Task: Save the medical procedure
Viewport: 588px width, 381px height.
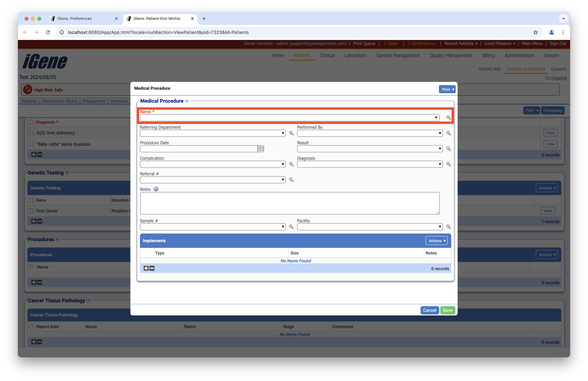Action: click(x=447, y=310)
